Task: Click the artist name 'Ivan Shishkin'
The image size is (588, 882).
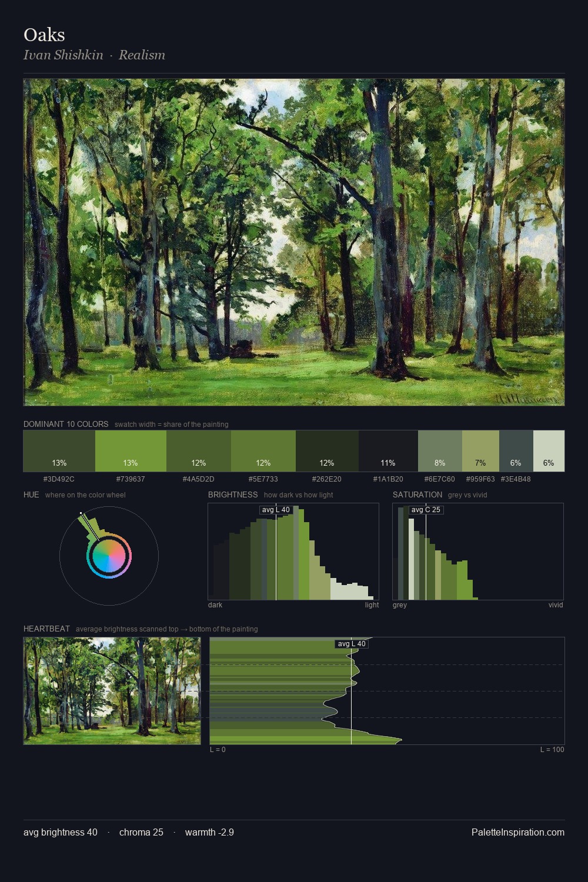Action: pyautogui.click(x=64, y=55)
